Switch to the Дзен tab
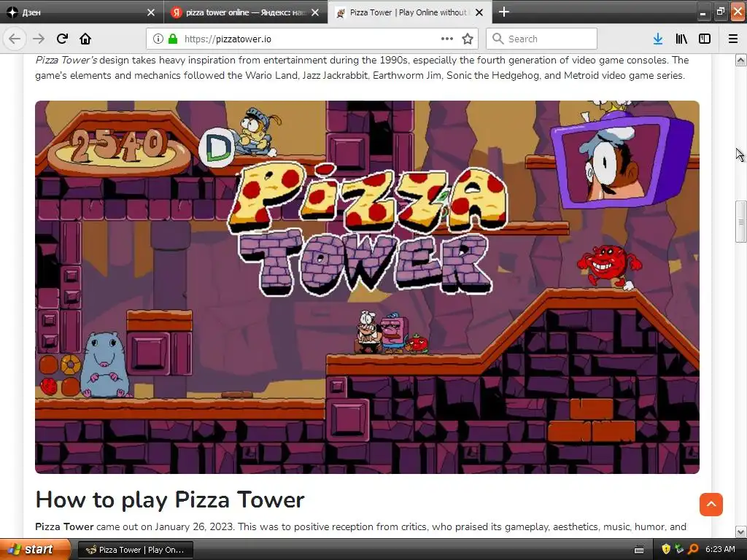 point(82,12)
